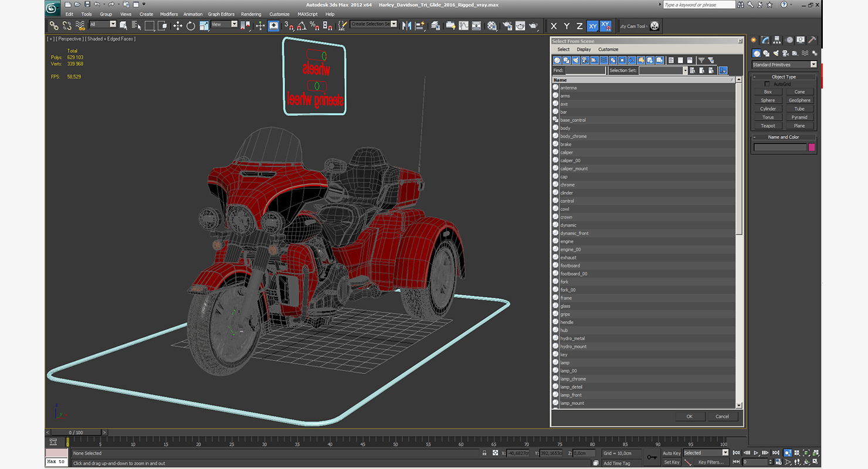Image resolution: width=868 pixels, height=469 pixels.
Task: Toggle the selection lock padlock
Action: pos(484,453)
